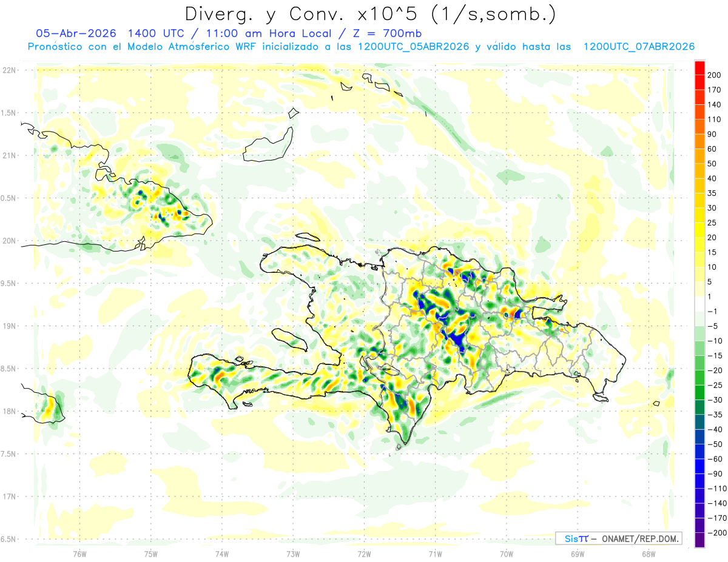Select the white swatch between 1 and -1
The width and height of the screenshot is (728, 562).
(x=699, y=304)
